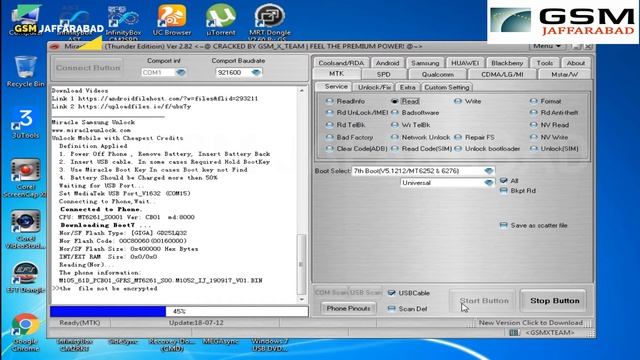
Task: Open Windows 7 USB DVD desktop icon
Action: 269,345
